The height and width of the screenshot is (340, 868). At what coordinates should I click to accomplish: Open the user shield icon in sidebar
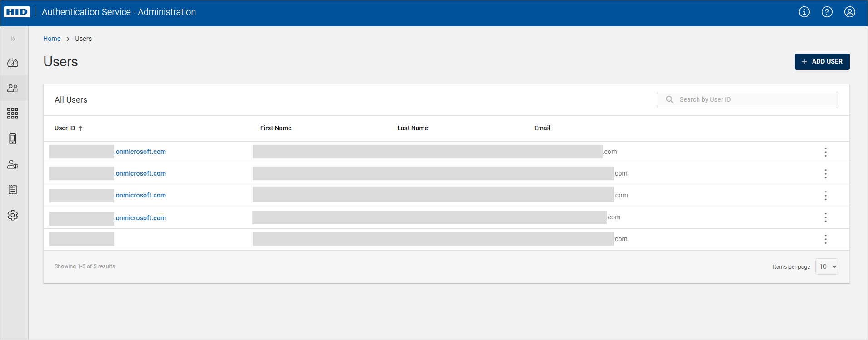coord(13,164)
